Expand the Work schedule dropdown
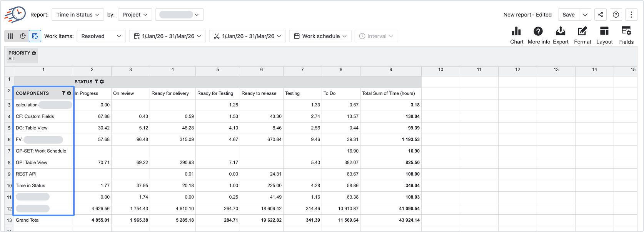 [x=320, y=36]
